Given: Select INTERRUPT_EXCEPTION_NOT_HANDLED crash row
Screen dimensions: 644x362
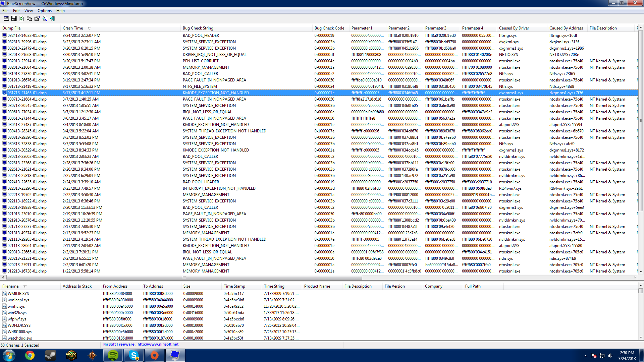Looking at the screenshot, I should pyautogui.click(x=319, y=188).
